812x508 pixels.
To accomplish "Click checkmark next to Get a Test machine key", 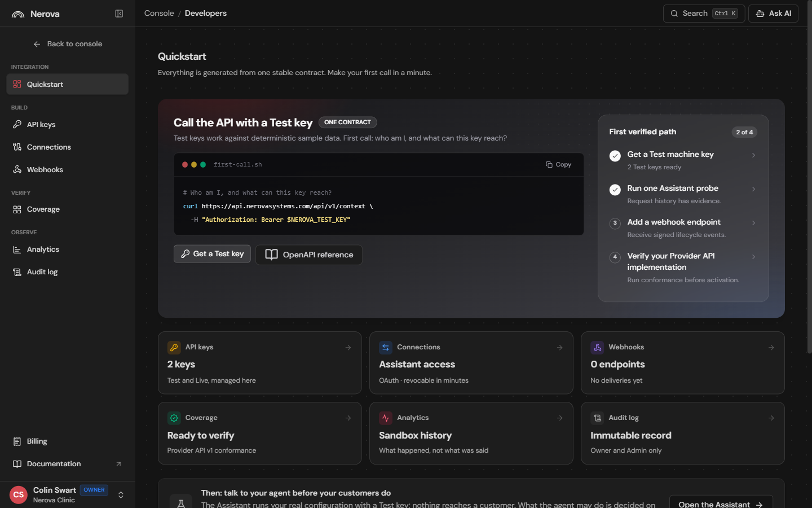I will (x=615, y=156).
